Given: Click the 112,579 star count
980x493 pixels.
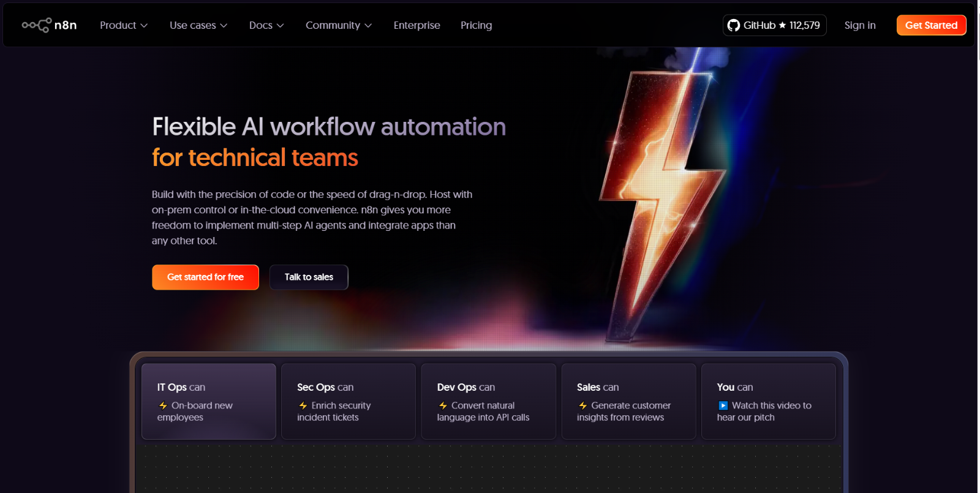Looking at the screenshot, I should coord(804,25).
